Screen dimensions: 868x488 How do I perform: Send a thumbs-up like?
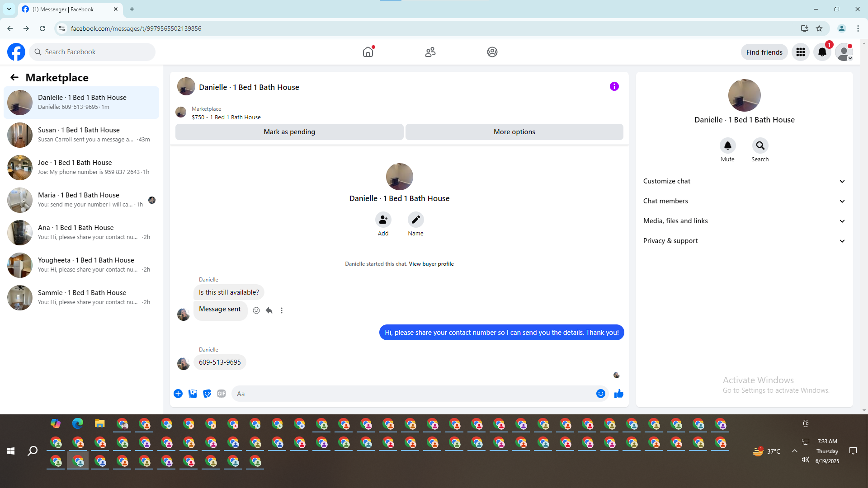[619, 394]
